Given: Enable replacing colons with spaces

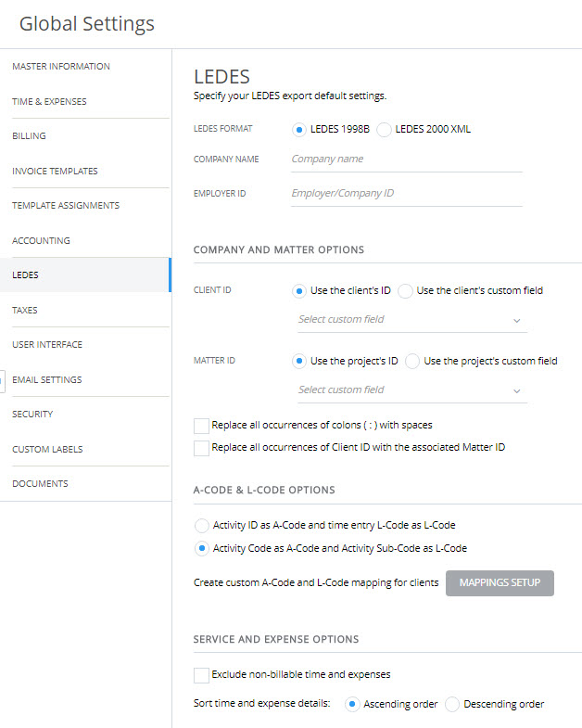Looking at the screenshot, I should [201, 426].
